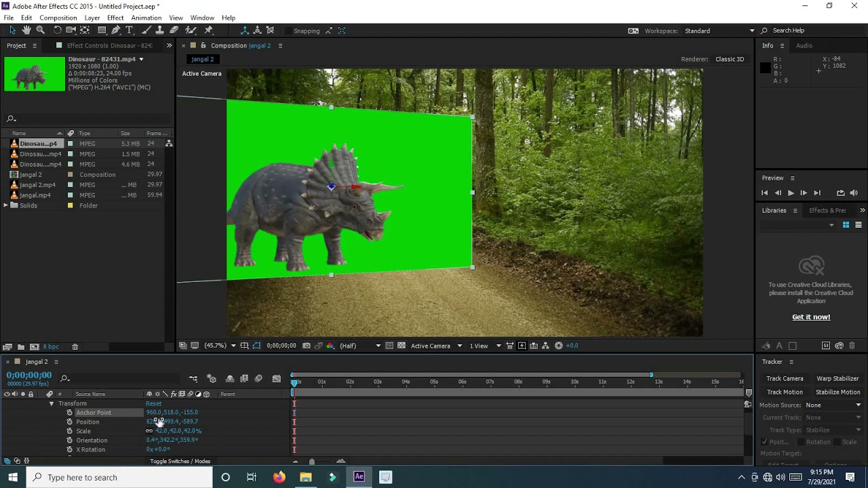Viewport: 868px width, 488px height.
Task: Open the Layer menu
Action: point(92,18)
